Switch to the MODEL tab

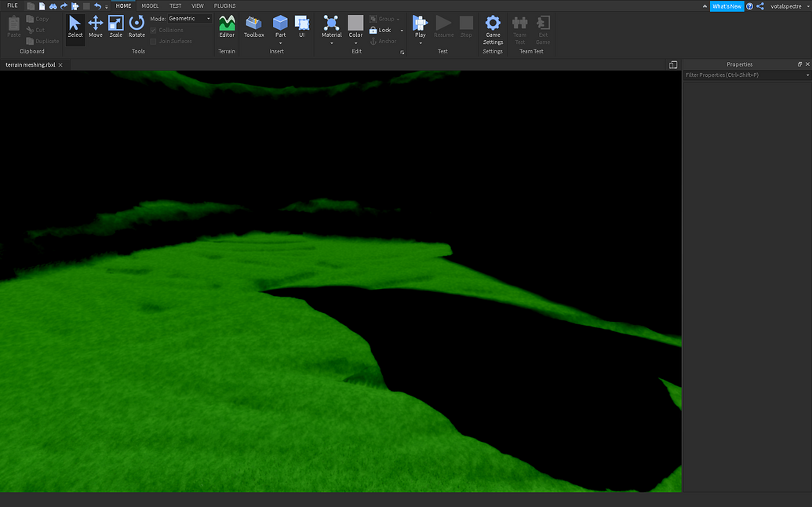tap(150, 5)
